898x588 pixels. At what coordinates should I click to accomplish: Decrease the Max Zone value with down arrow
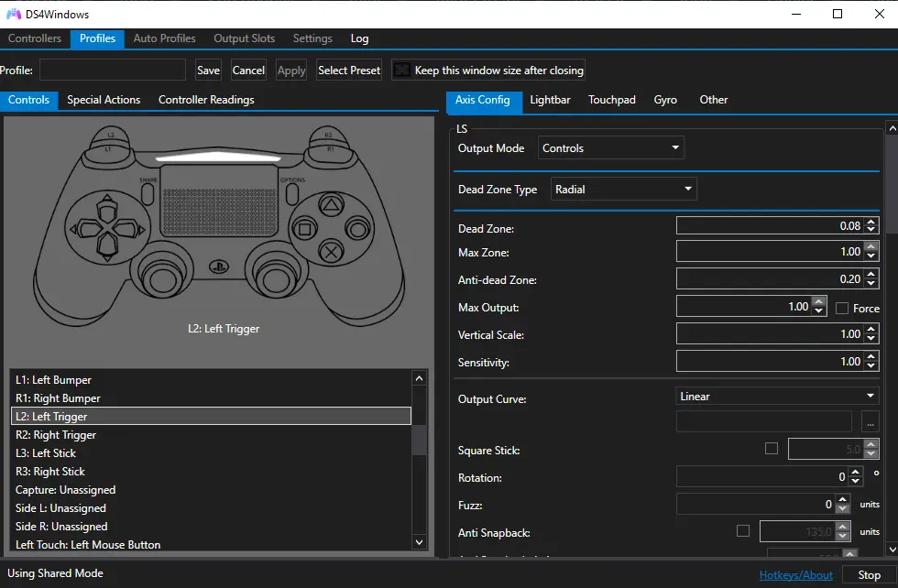pyautogui.click(x=871, y=256)
